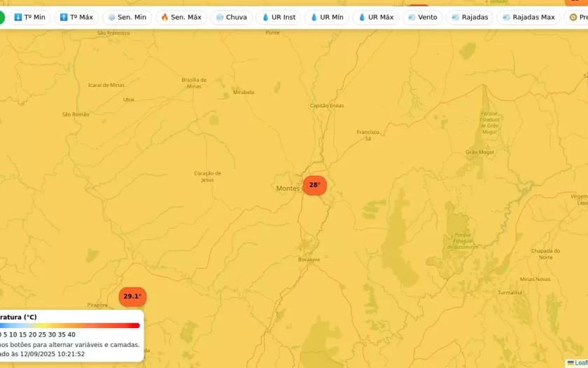Switch to the Tº Máx variable
Image resolution: width=588 pixels, height=368 pixels.
[x=76, y=17]
